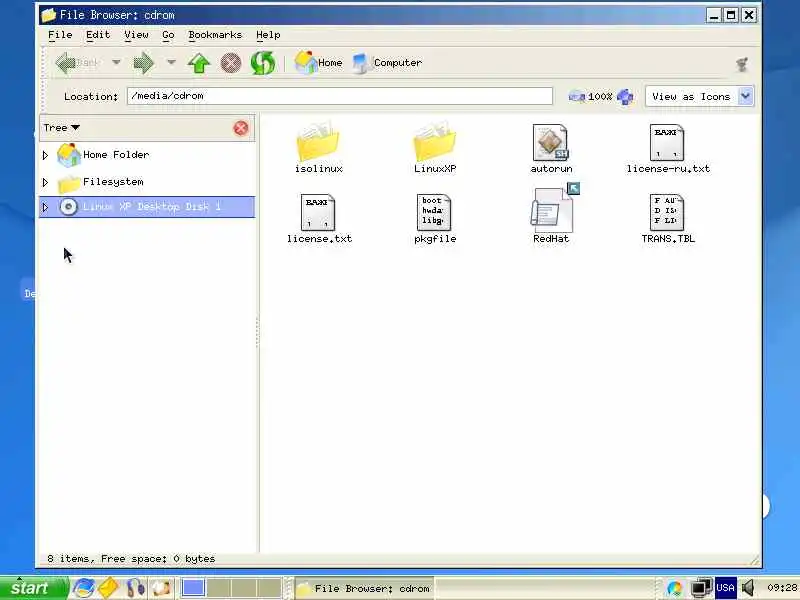Close the Tree side pane
Viewport: 800px width, 600px height.
click(x=241, y=128)
